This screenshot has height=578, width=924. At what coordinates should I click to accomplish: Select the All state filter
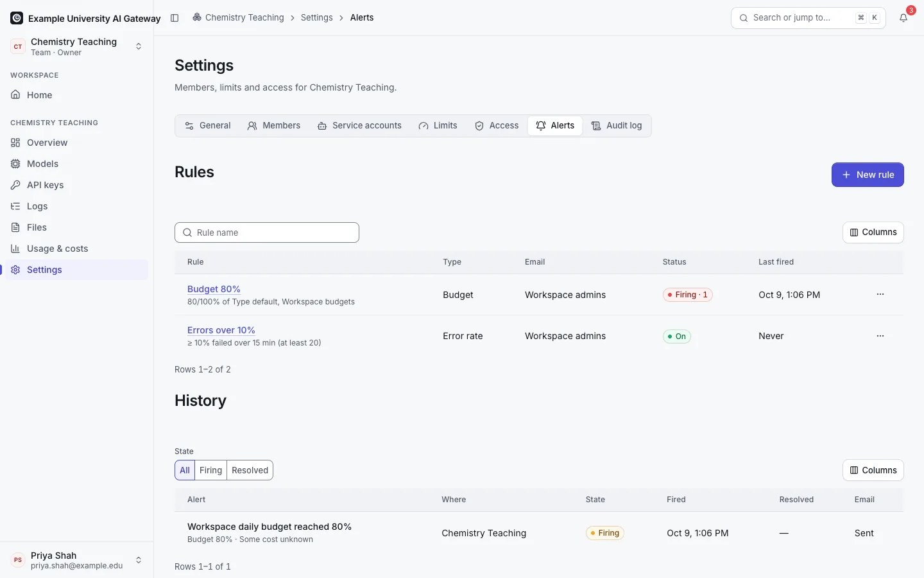(185, 470)
